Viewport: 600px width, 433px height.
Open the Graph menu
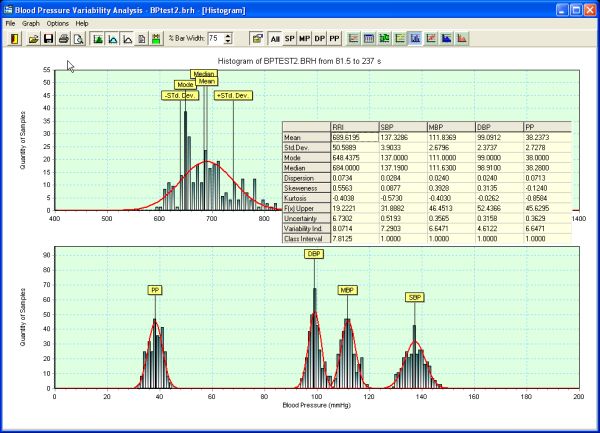coord(31,22)
